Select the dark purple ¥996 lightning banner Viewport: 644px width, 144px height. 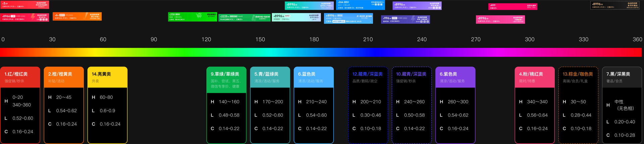(405, 20)
